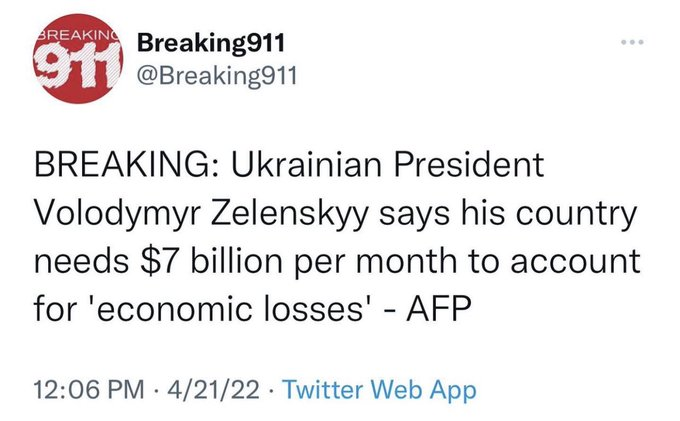Image resolution: width=680 pixels, height=421 pixels.
Task: Click the Breaking911 red profile avatar
Action: coord(78,64)
